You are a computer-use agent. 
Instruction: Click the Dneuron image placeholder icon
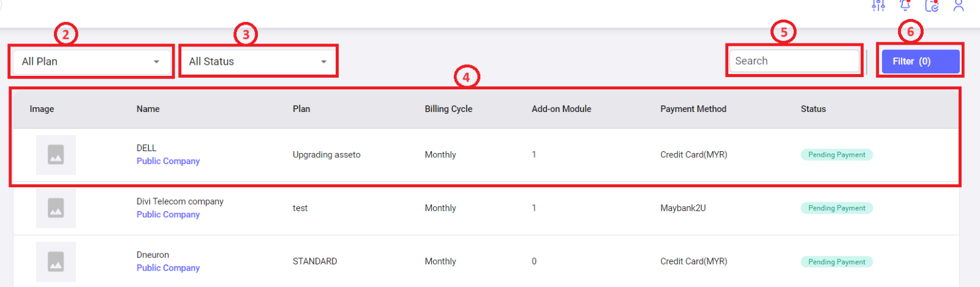coord(56,262)
